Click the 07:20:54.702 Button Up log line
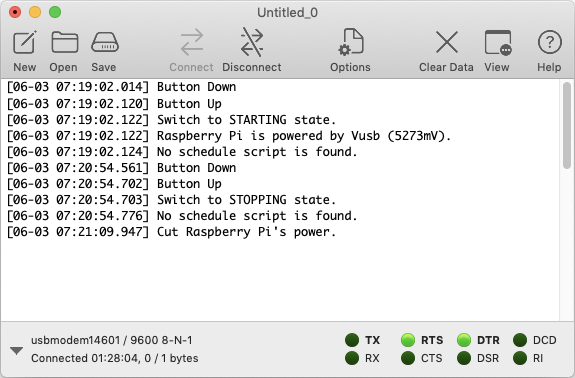This screenshot has width=575, height=378. tap(114, 184)
